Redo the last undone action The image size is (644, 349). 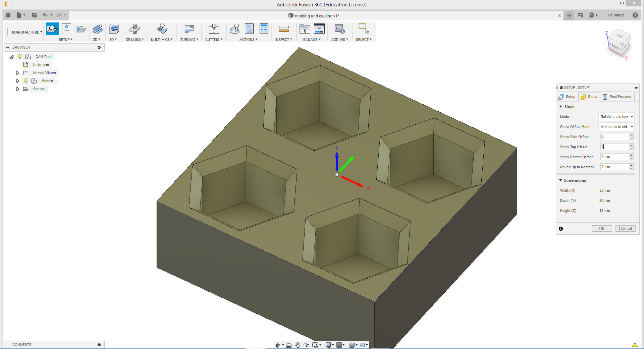tap(59, 15)
